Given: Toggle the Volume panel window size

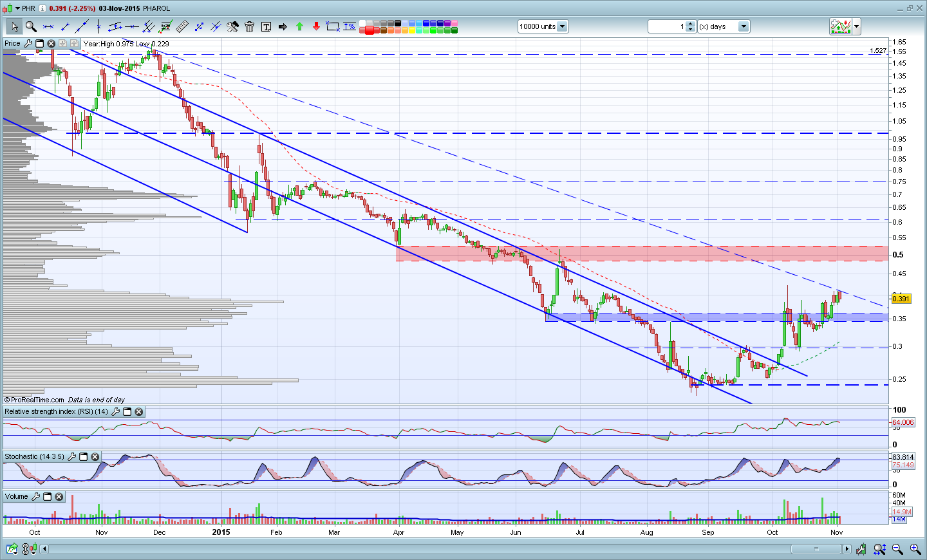Looking at the screenshot, I should pyautogui.click(x=48, y=497).
